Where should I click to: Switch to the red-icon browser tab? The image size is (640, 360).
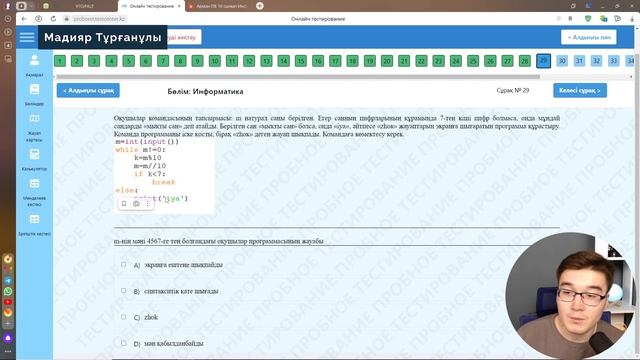220,6
